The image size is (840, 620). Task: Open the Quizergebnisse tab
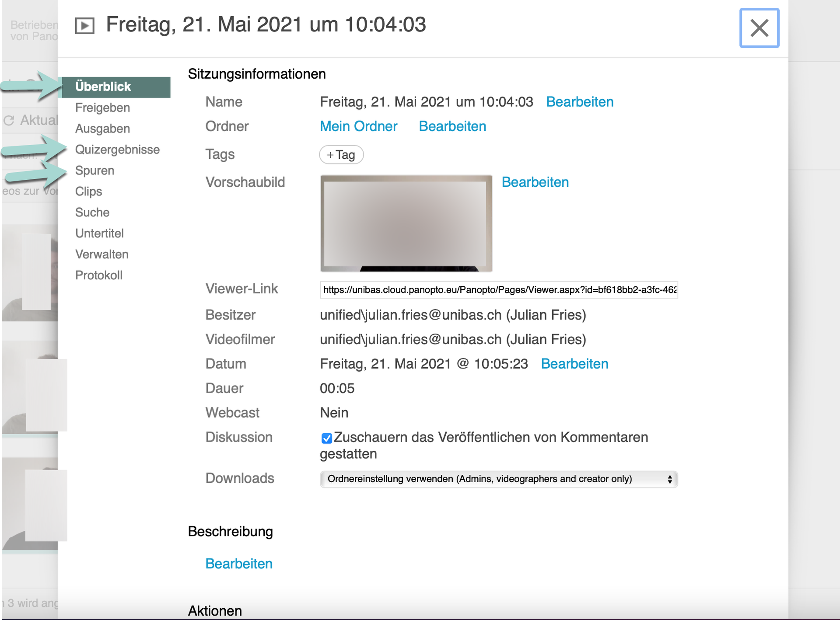117,150
